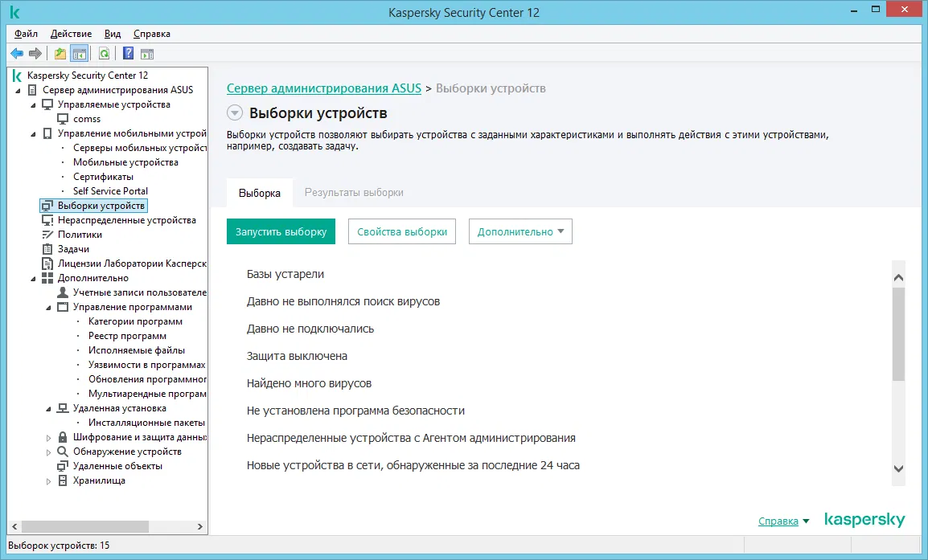Click the tree pane scroll right arrow

coord(200,526)
